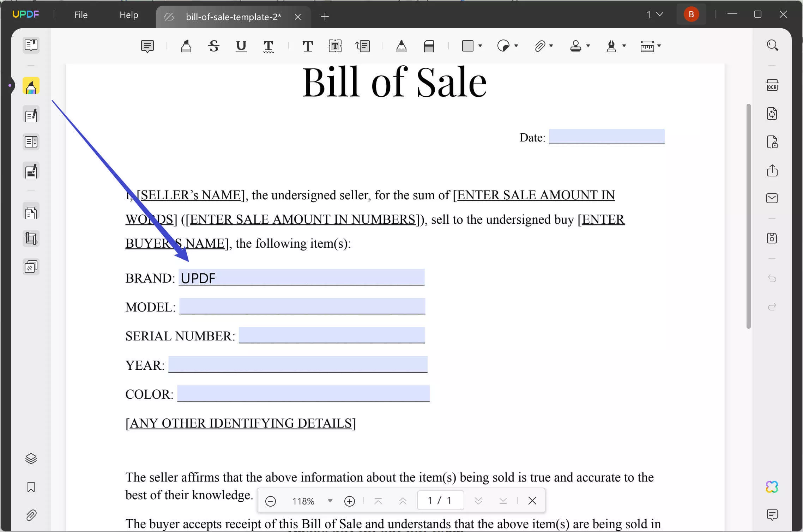Open the File menu

coord(81,15)
